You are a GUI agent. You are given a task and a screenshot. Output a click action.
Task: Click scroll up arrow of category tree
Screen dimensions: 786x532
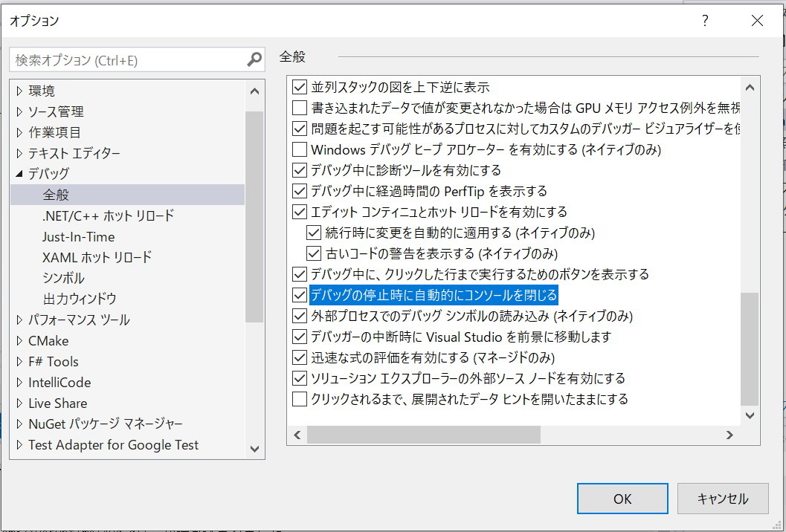[254, 92]
